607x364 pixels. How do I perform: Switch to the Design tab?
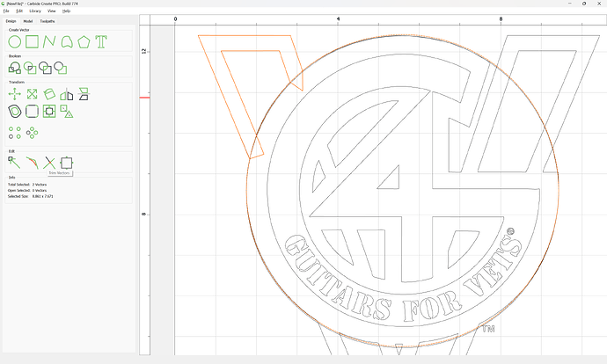(11, 21)
